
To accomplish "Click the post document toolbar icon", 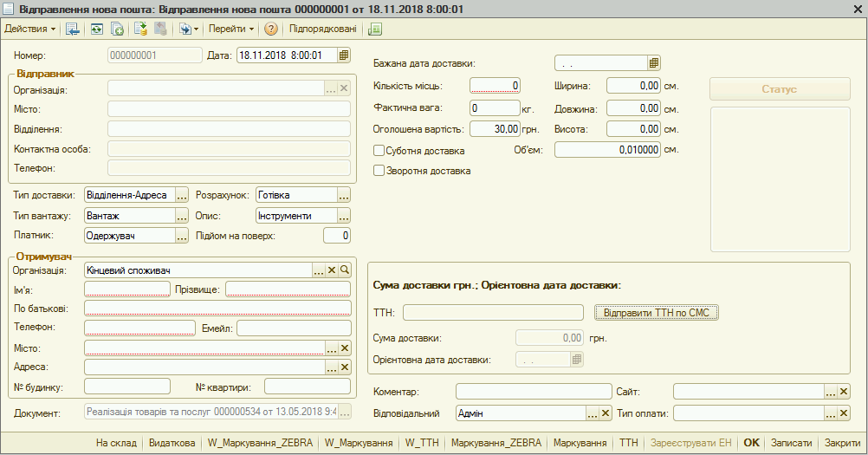I will [x=140, y=29].
